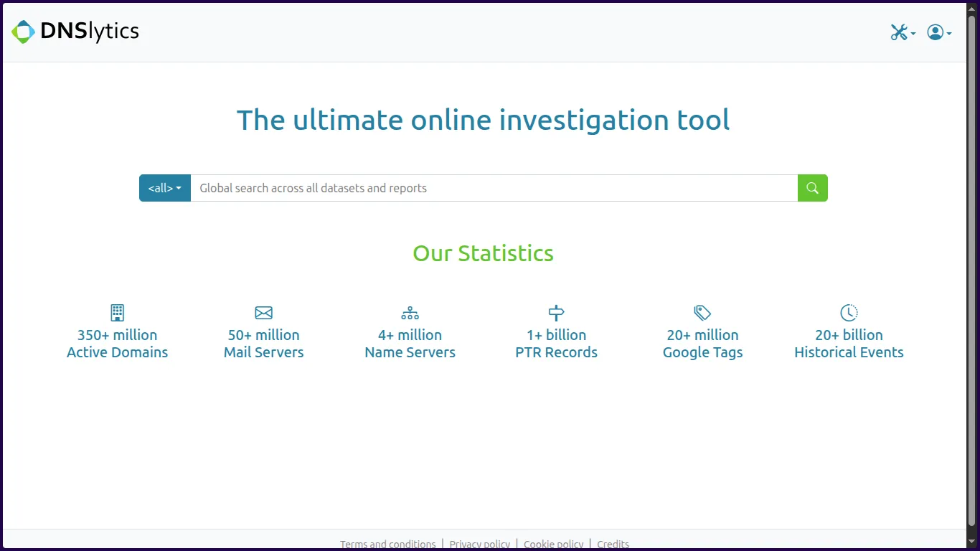
Task: Open the tools wrench menu
Action: coord(902,32)
